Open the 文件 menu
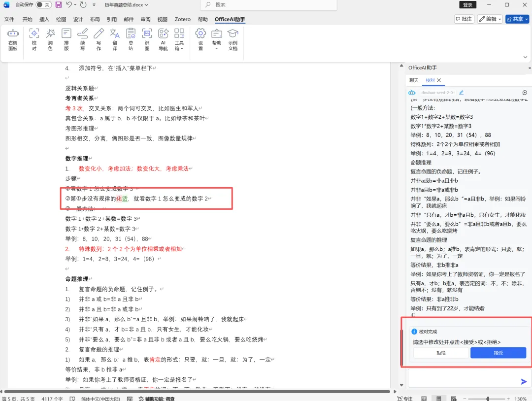The image size is (532, 401). 9,19
